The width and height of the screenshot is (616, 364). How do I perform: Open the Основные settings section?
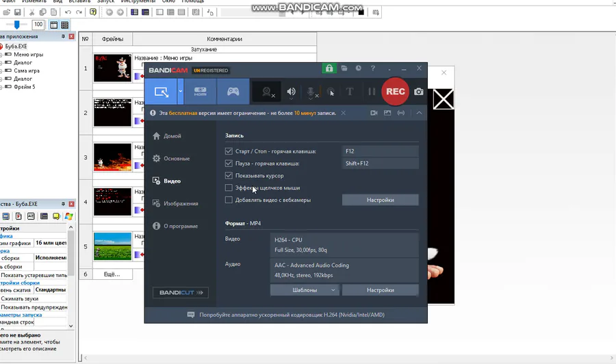click(171, 159)
